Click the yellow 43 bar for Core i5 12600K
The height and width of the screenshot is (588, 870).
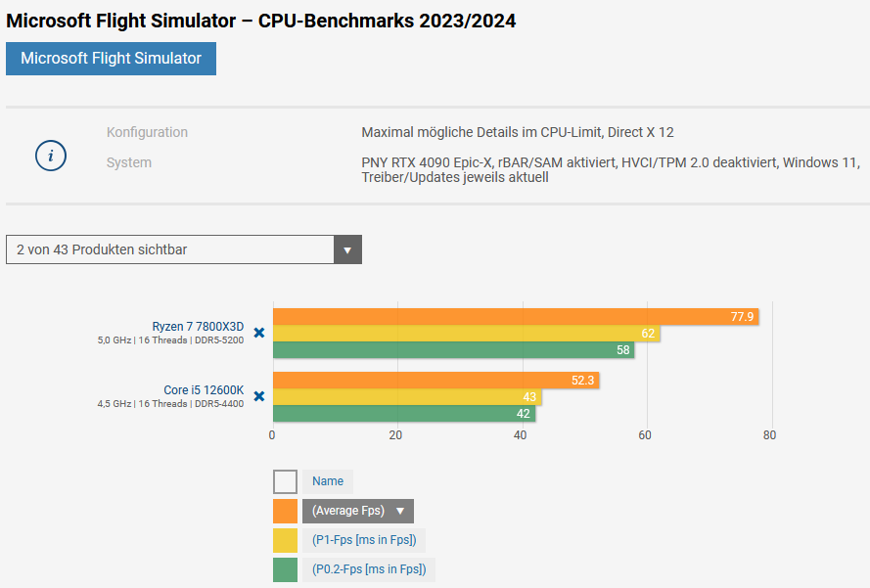point(407,397)
